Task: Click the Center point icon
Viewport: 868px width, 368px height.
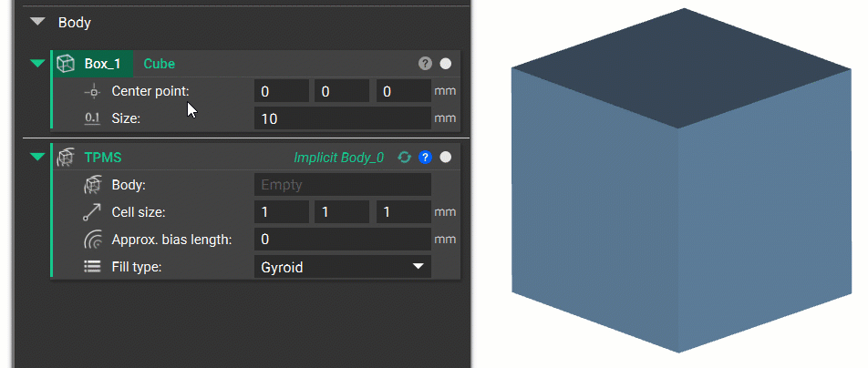Action: 92,91
